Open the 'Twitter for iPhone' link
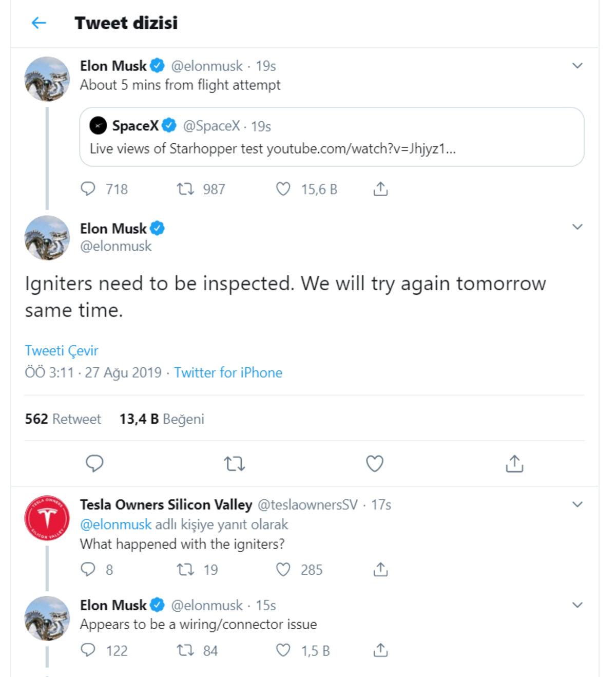Screen dimensions: 616x677 pos(228,372)
